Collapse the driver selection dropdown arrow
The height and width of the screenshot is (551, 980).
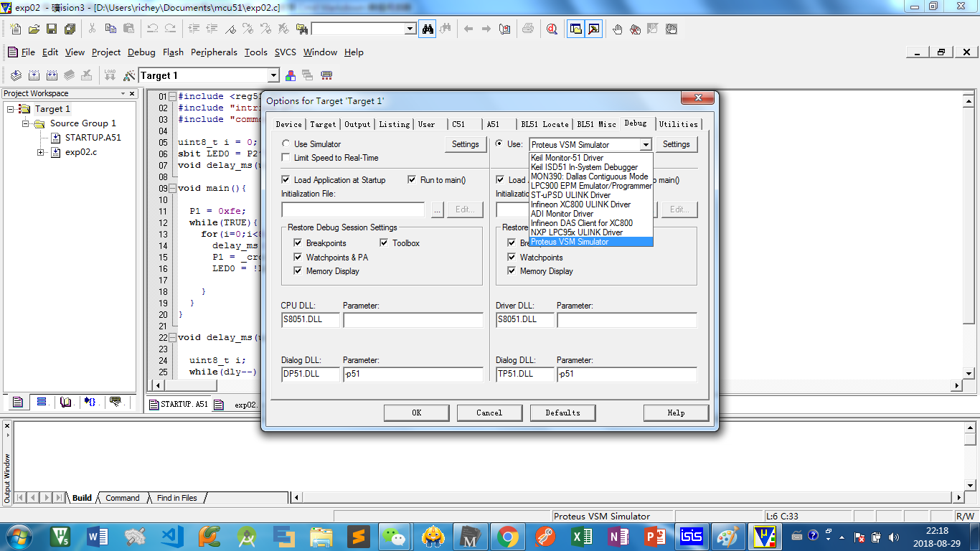tap(646, 144)
